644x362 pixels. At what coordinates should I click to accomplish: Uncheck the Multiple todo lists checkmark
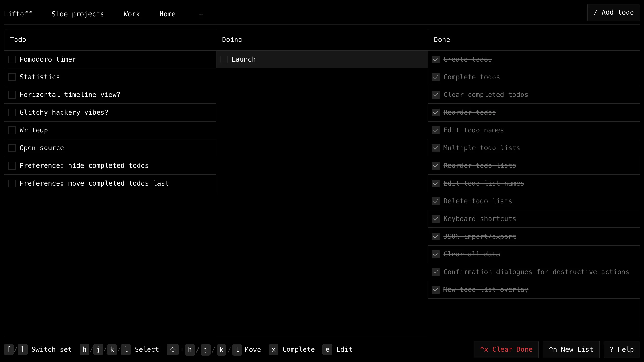436,148
